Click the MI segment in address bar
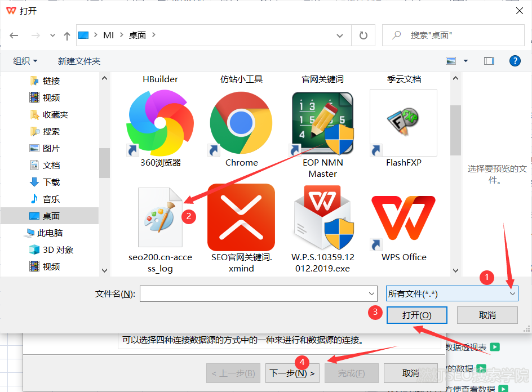532x392 pixels. pos(109,35)
